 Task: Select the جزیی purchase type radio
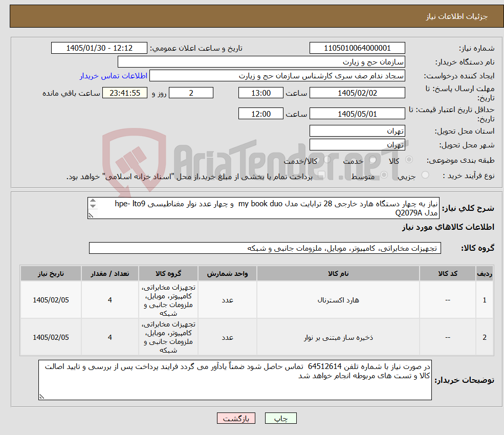(425, 175)
